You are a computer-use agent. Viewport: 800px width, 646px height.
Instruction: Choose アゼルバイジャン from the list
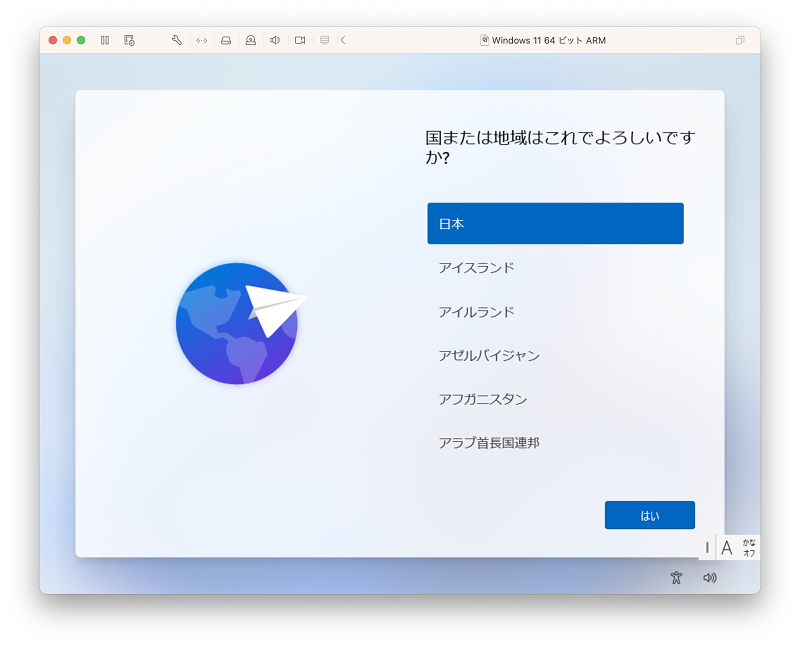[555, 356]
